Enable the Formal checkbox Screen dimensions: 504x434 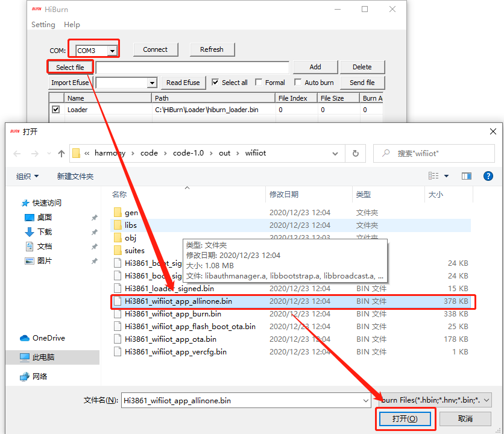259,83
